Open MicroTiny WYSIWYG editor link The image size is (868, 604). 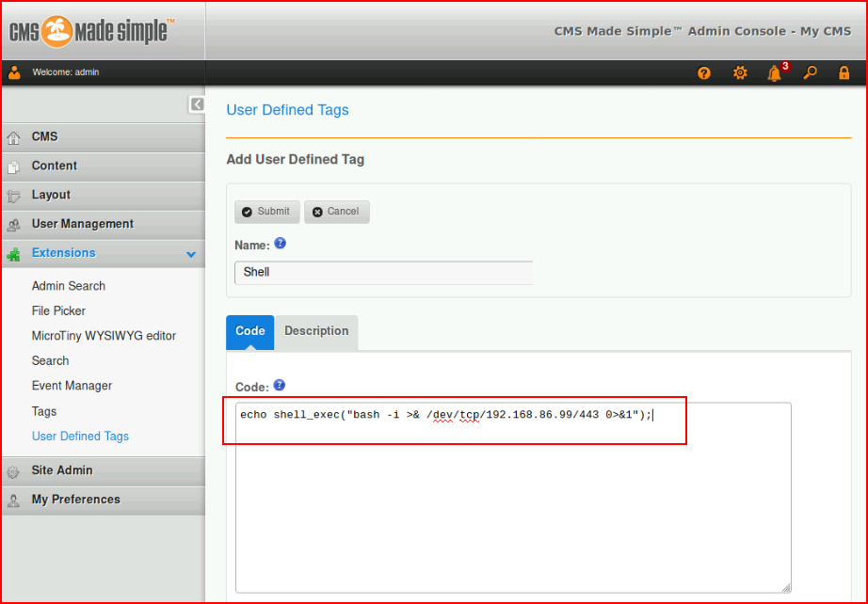[104, 336]
